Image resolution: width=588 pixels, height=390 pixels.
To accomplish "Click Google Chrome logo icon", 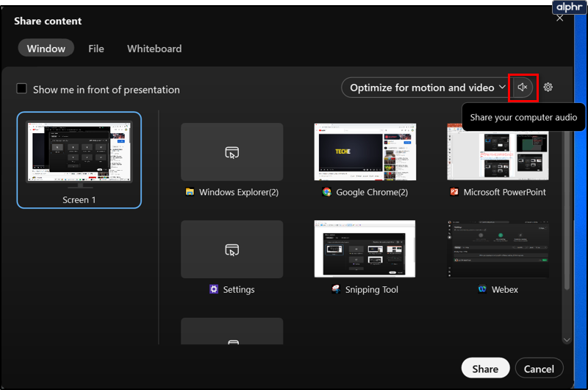I will (326, 192).
